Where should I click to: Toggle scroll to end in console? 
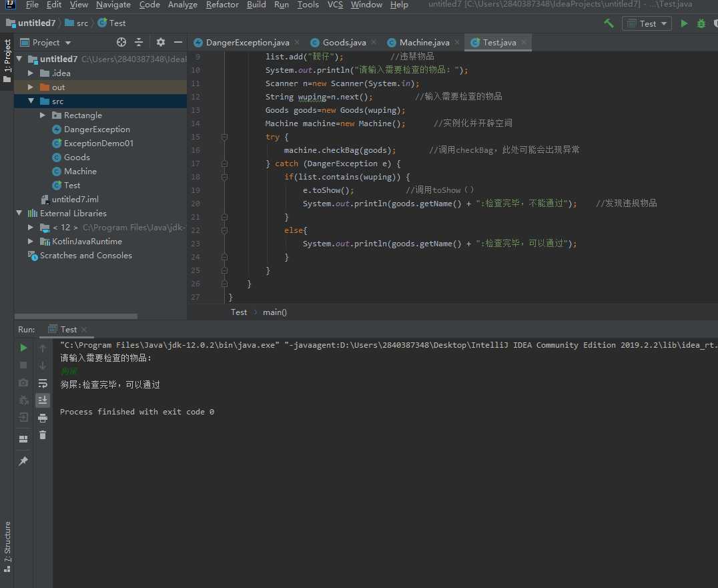[43, 400]
